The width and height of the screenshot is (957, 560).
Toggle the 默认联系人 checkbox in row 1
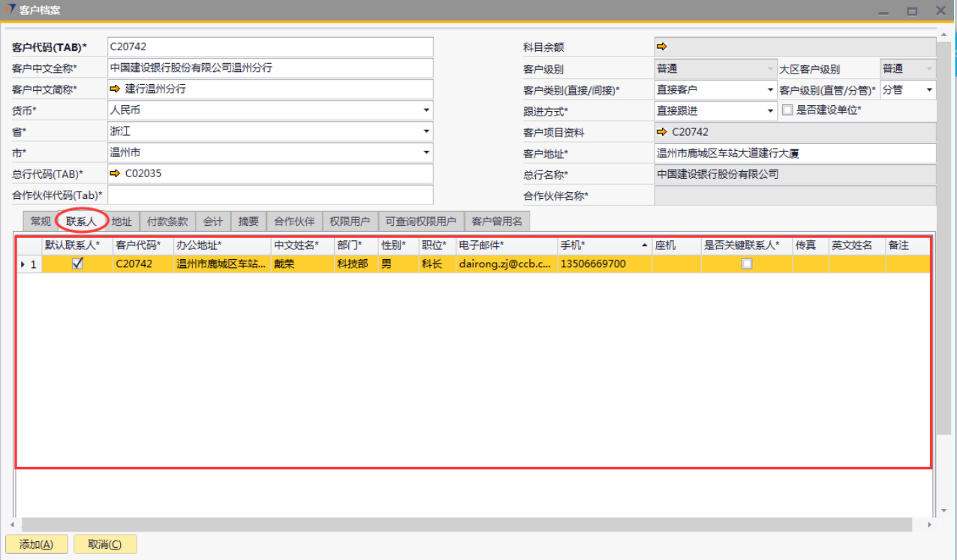tap(77, 263)
